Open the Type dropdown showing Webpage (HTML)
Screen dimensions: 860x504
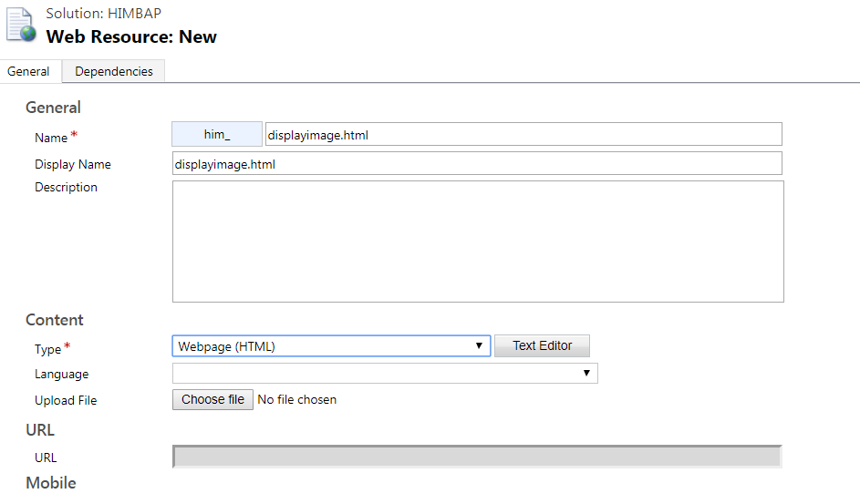331,346
